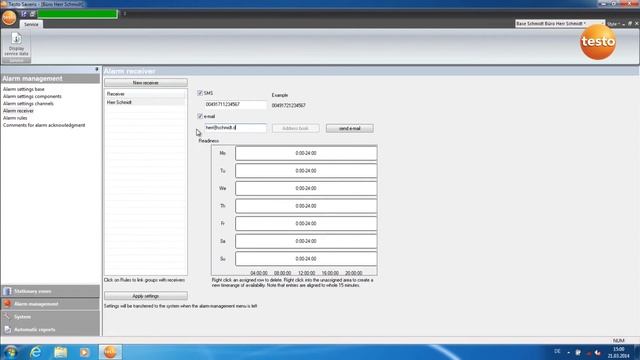This screenshot has width=640, height=360.
Task: Select Herr Schmidt in the receiver list
Action: click(145, 102)
